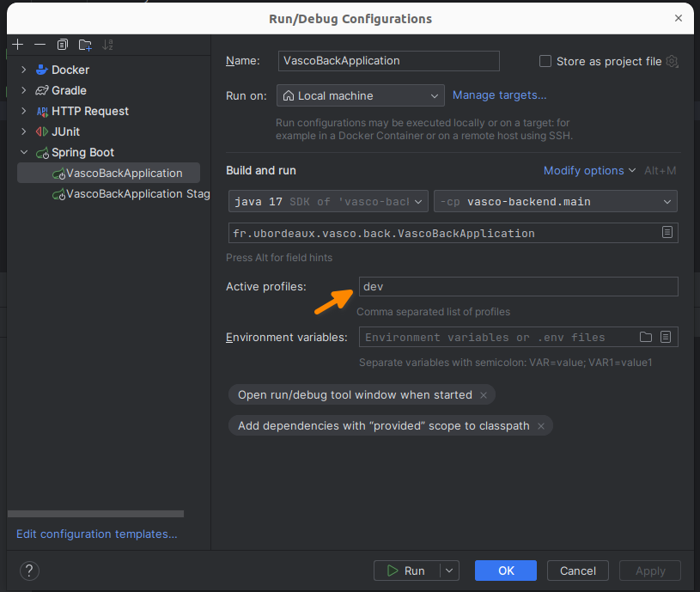Add a new run configuration
Image resolution: width=700 pixels, height=592 pixels.
point(17,44)
